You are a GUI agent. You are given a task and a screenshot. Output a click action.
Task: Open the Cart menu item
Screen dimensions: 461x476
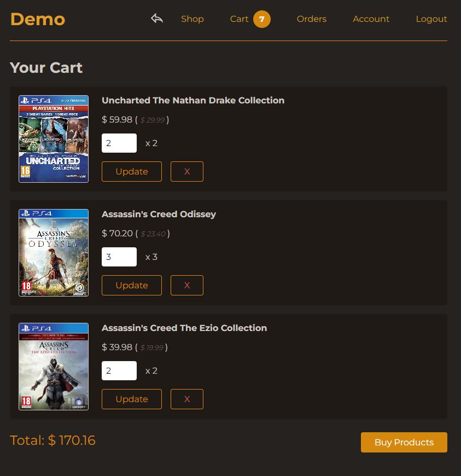point(239,19)
